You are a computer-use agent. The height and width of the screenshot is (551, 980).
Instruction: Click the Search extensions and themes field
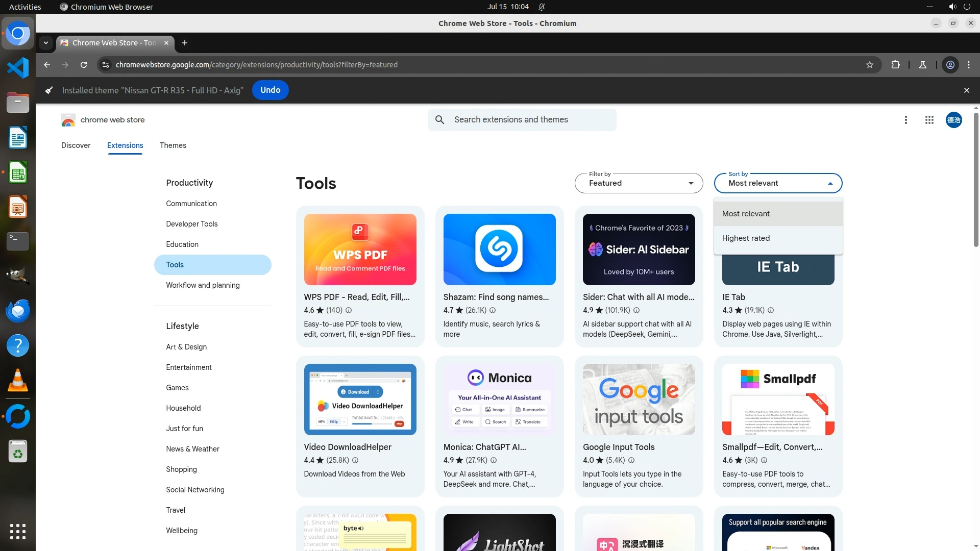(522, 120)
